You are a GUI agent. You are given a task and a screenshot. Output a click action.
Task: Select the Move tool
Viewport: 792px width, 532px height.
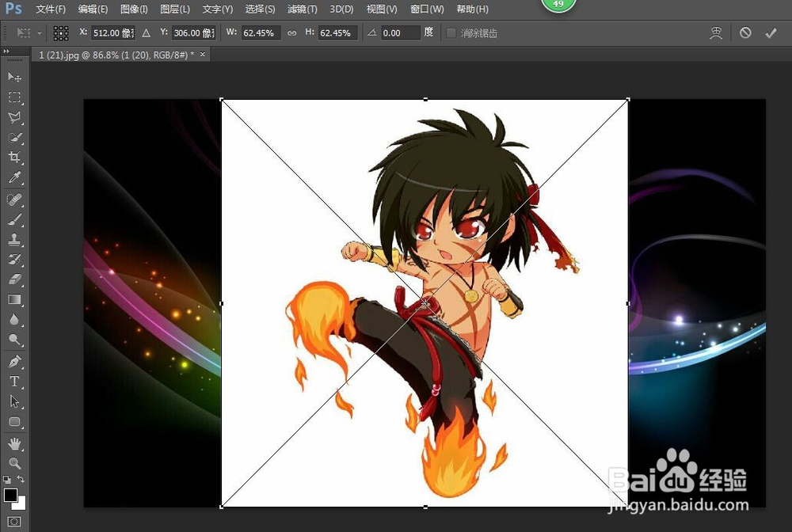click(x=14, y=77)
